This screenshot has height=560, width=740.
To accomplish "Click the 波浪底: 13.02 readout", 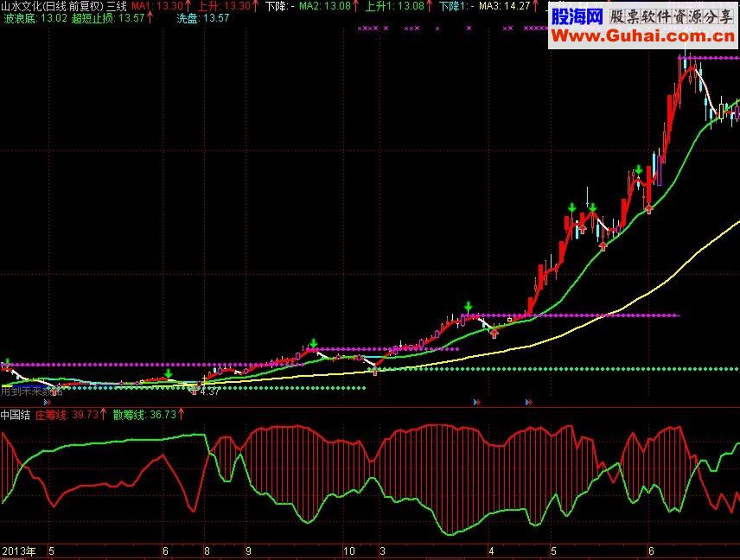I will click(x=35, y=18).
